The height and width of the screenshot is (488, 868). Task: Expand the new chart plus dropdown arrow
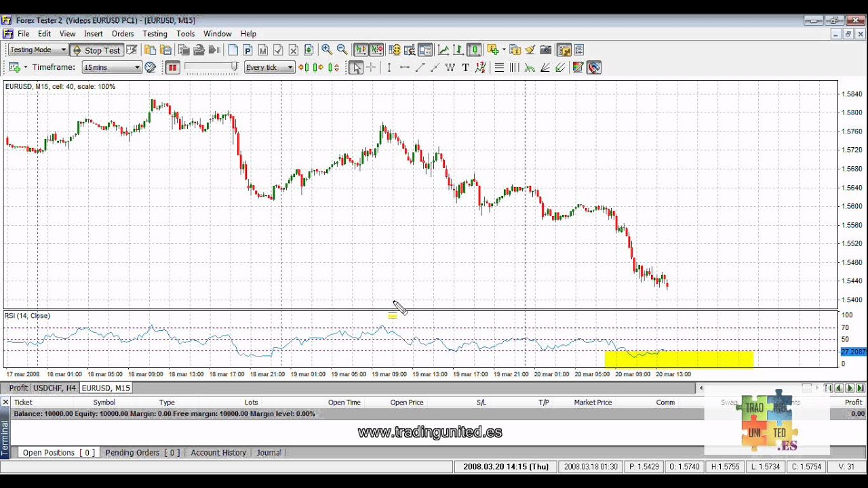coord(26,67)
